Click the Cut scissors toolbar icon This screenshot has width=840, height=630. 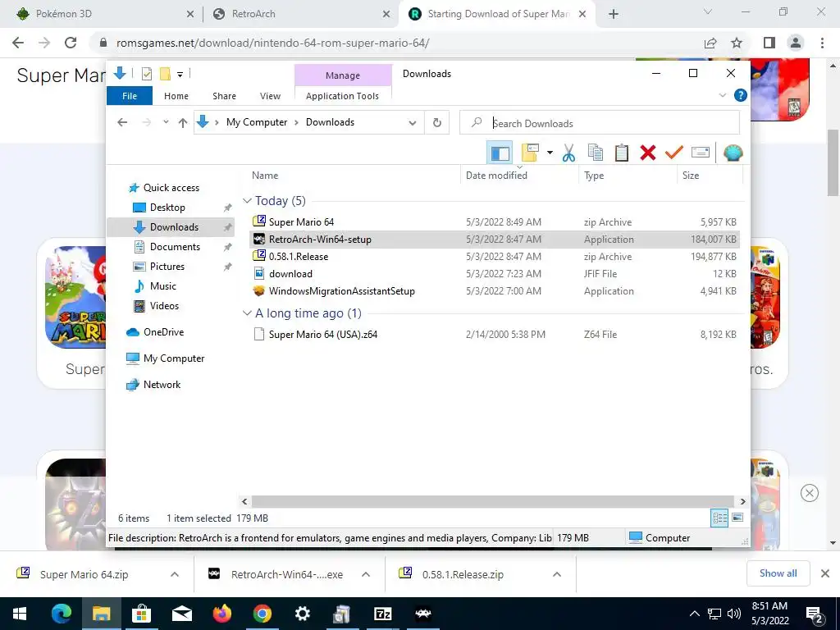tap(568, 153)
